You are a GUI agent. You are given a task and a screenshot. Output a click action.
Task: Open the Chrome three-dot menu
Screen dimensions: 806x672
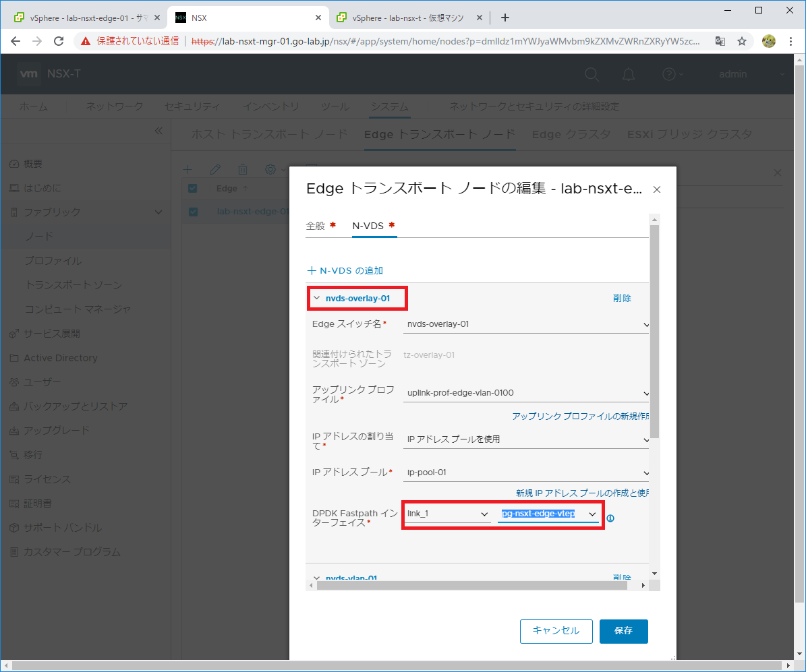790,41
